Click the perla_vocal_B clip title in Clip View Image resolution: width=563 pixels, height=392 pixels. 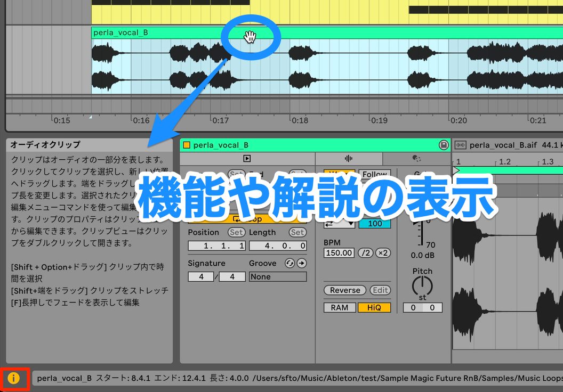(x=221, y=145)
